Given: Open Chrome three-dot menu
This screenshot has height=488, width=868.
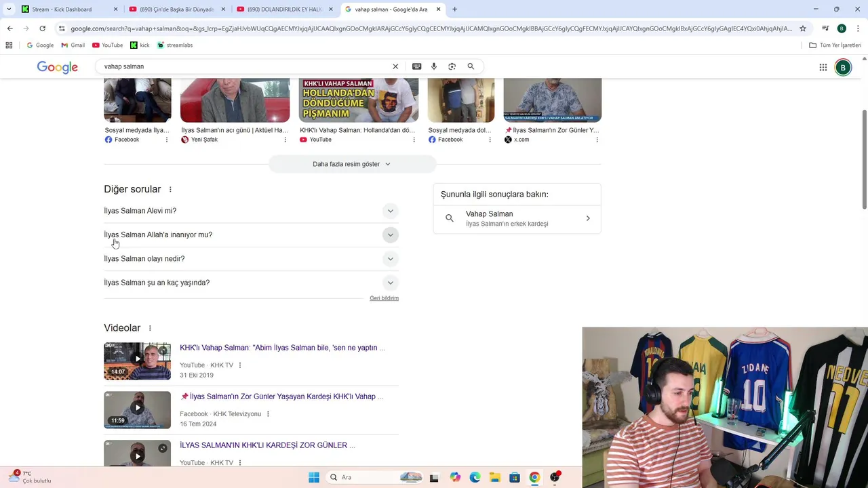Looking at the screenshot, I should tap(858, 28).
